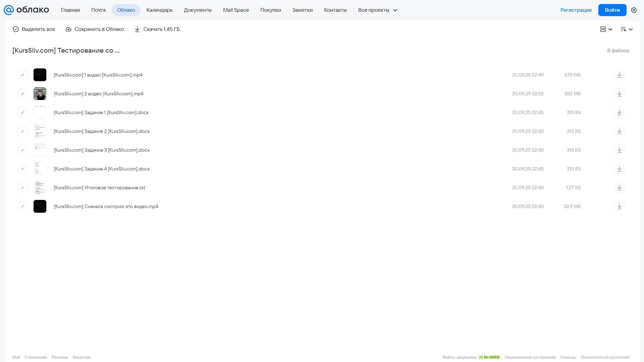Click Сохранить в Облако
The height and width of the screenshot is (362, 644).
(95, 29)
